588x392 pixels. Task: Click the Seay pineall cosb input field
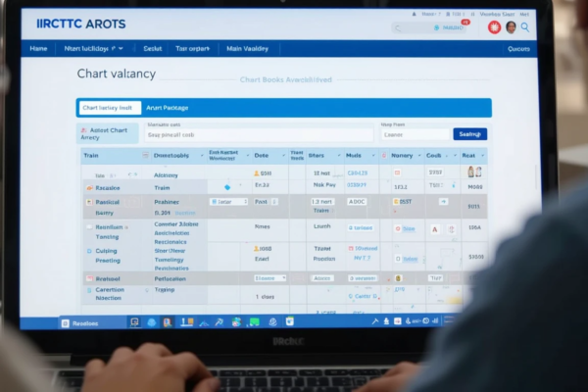click(x=259, y=135)
